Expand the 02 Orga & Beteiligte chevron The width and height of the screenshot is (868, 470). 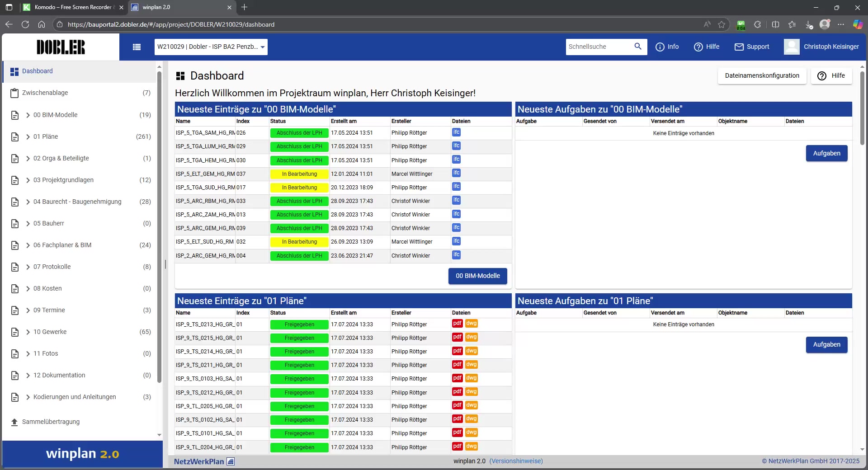coord(28,158)
